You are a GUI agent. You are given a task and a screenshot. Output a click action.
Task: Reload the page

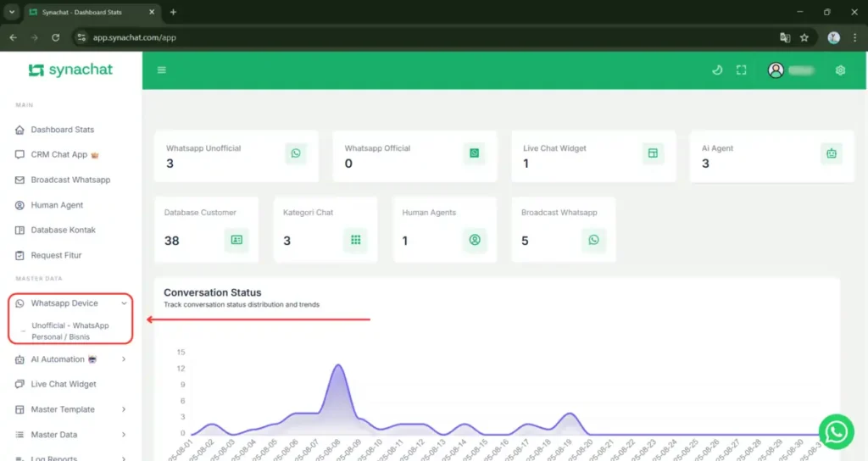coord(55,37)
